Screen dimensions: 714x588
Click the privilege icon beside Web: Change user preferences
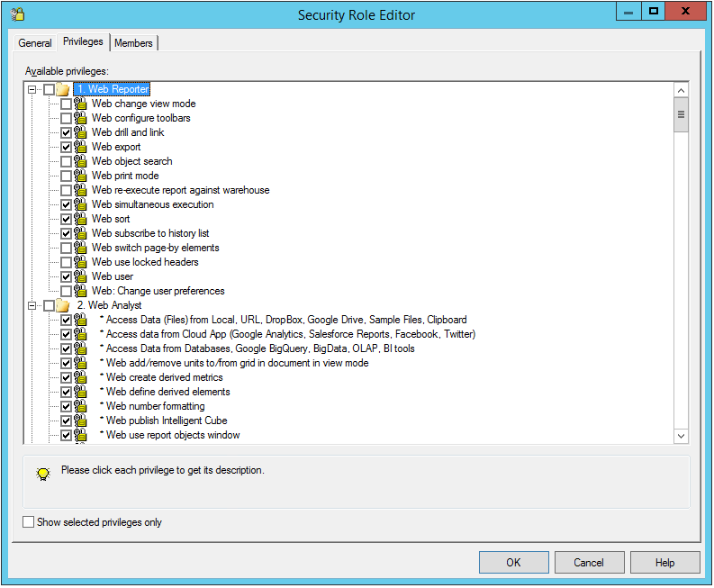coord(80,291)
